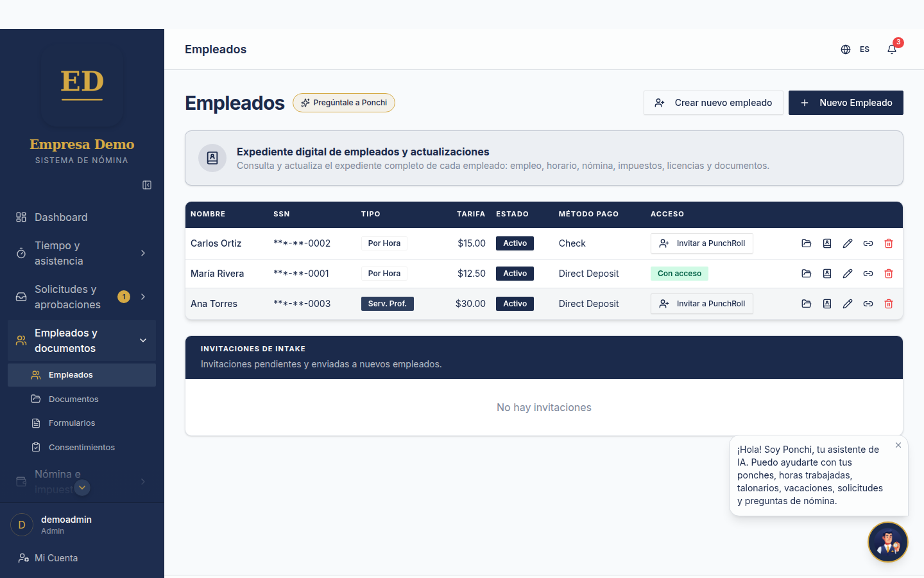Collapse Empleados y documentos section
The width and height of the screenshot is (924, 578).
[x=81, y=340]
